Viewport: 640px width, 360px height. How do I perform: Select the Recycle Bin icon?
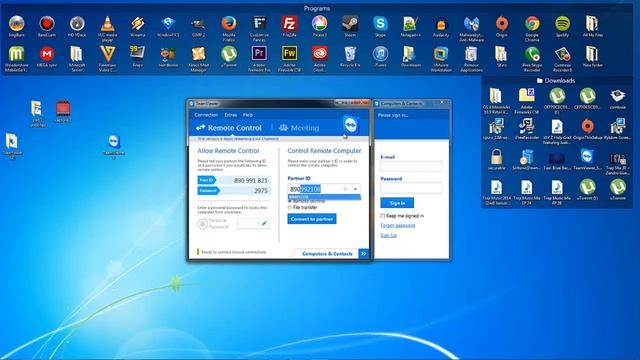(x=350, y=57)
